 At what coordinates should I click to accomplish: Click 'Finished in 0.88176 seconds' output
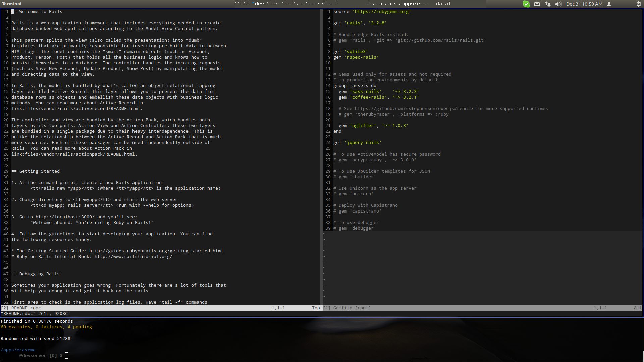click(37, 321)
